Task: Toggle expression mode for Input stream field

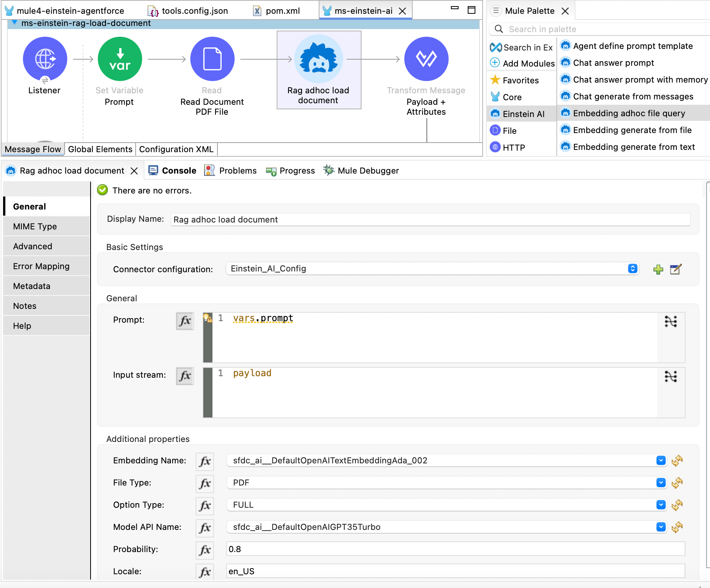Action: [185, 376]
